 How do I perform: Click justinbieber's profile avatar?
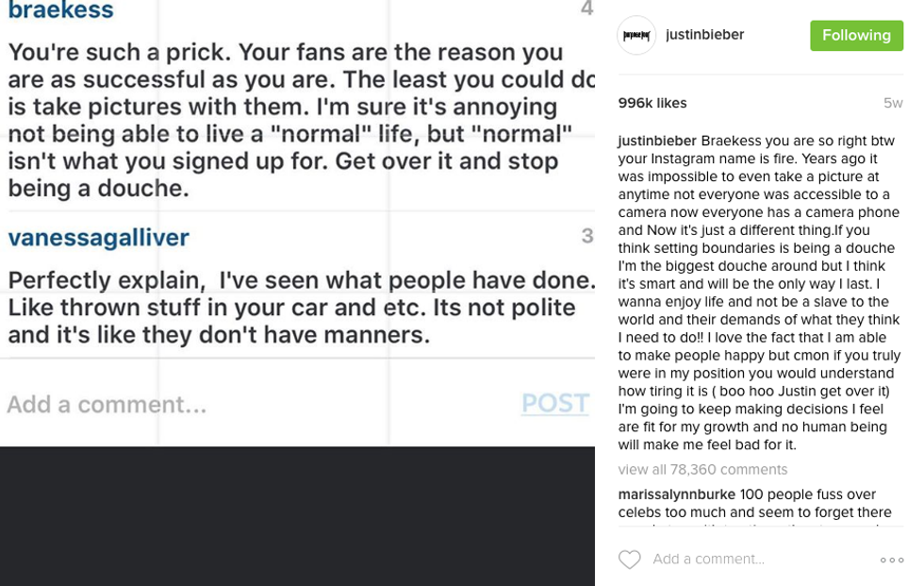[636, 36]
